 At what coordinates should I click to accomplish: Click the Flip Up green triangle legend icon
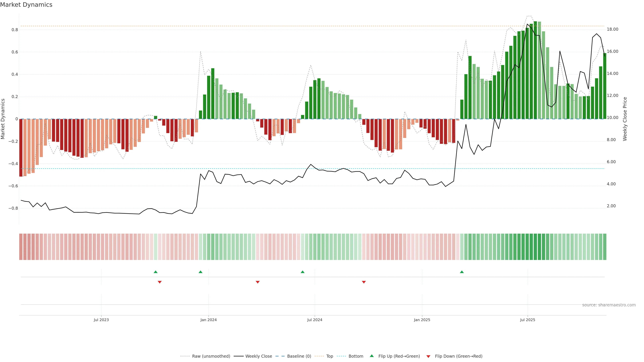pyautogui.click(x=372, y=356)
